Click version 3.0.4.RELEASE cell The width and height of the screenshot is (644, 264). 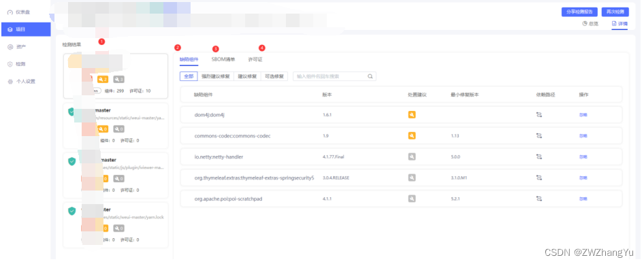pos(336,178)
